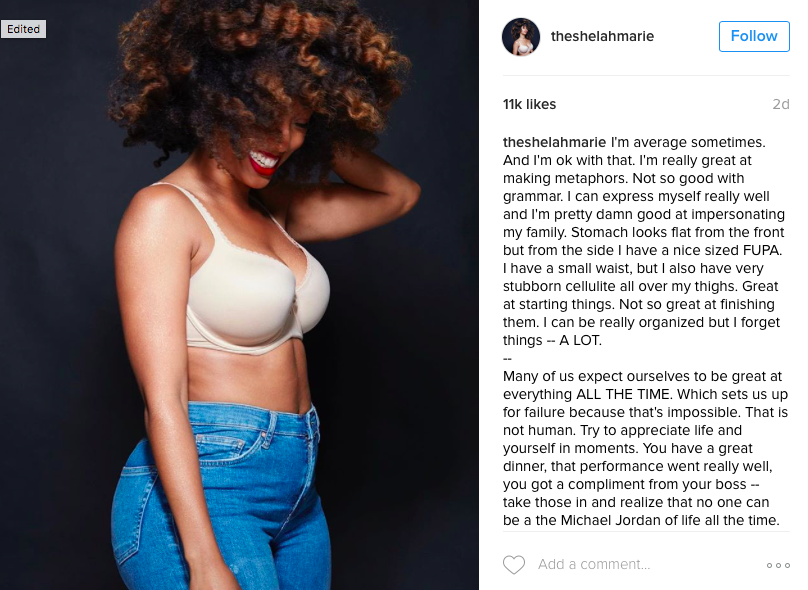The height and width of the screenshot is (590, 808).
Task: Click the main post photo
Action: 239,295
